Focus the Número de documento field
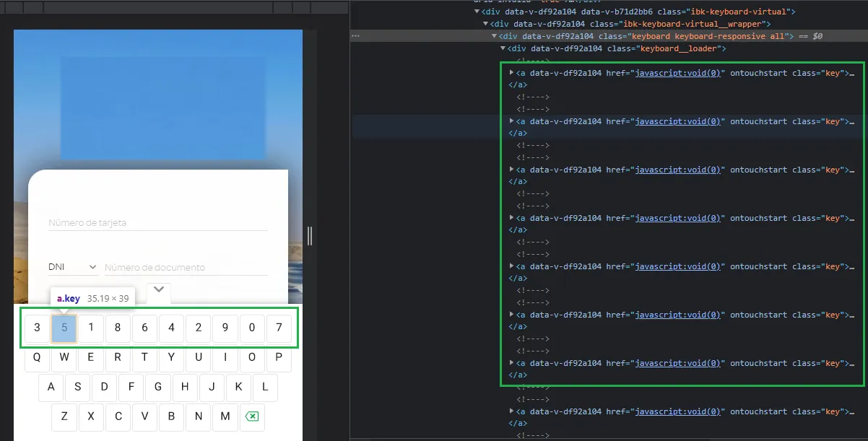Image resolution: width=868 pixels, height=441 pixels. (x=186, y=267)
